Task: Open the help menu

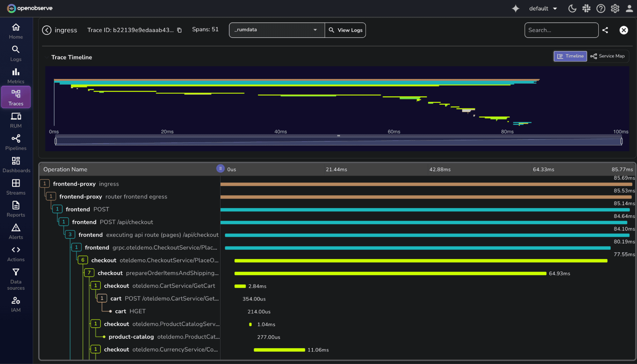Action: coord(600,8)
